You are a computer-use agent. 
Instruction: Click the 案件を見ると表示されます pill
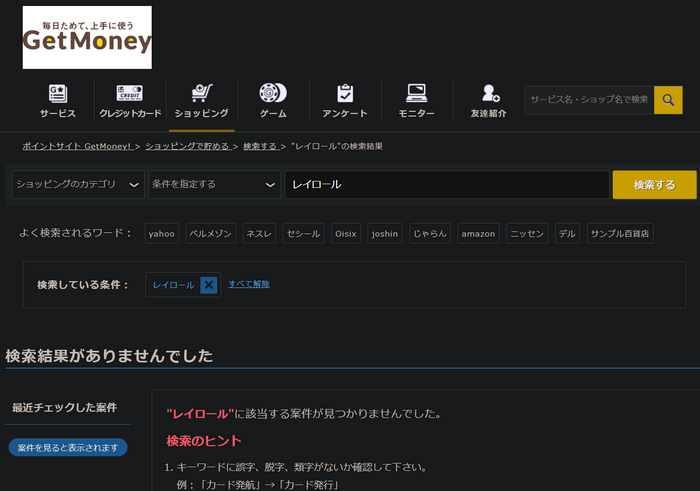[68, 447]
